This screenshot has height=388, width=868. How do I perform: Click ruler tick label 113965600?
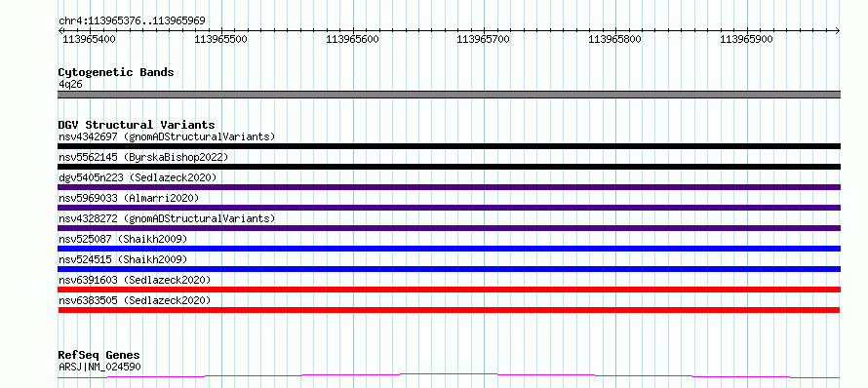[x=353, y=39]
